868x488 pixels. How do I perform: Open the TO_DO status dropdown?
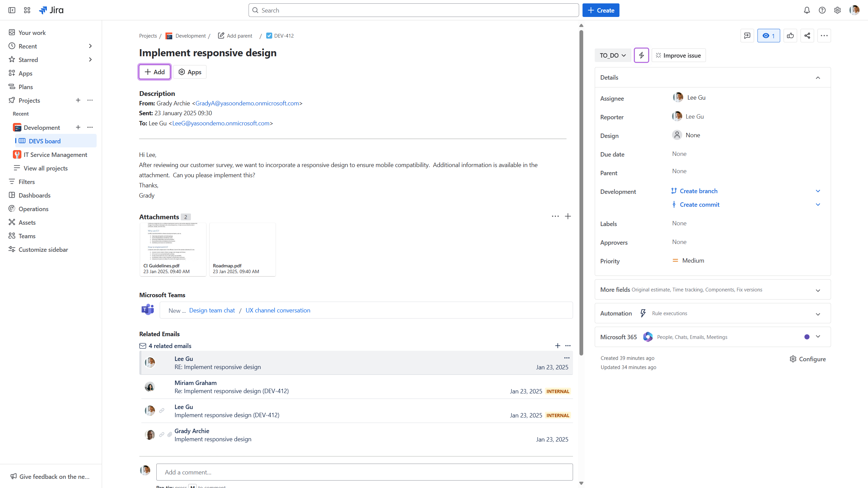click(x=612, y=55)
